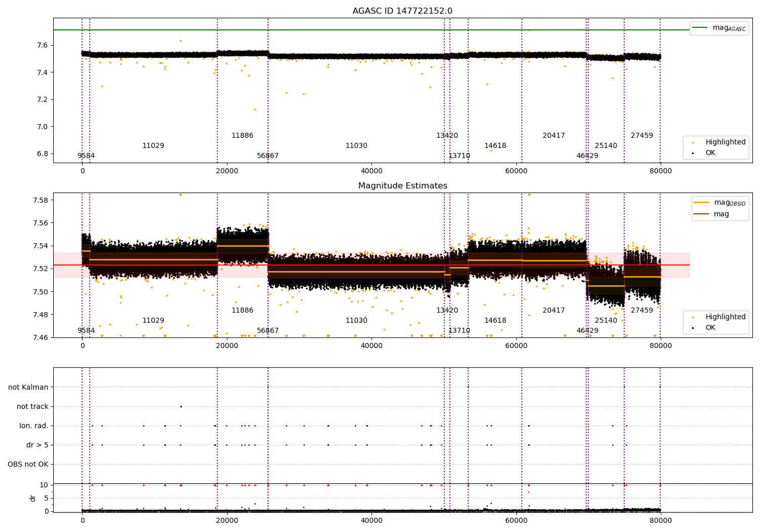This screenshot has width=760, height=532.
Task: Click the 11029 label in the top plot
Action: 153,146
